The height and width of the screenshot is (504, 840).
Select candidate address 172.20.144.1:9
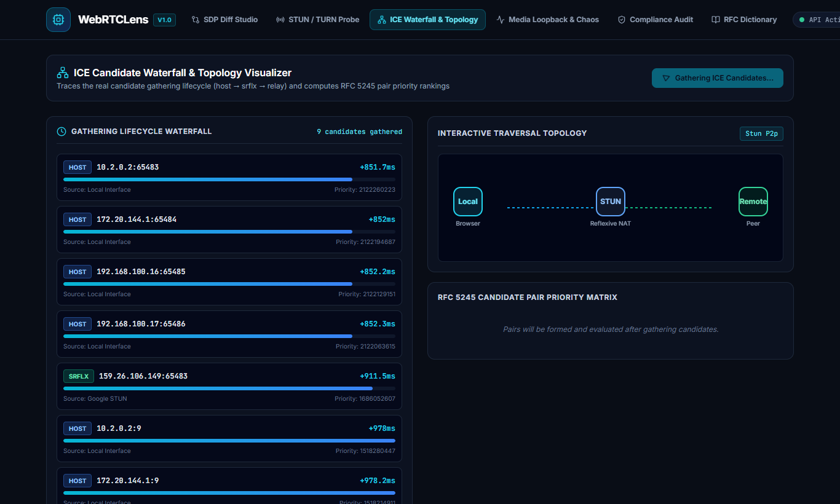pos(128,481)
